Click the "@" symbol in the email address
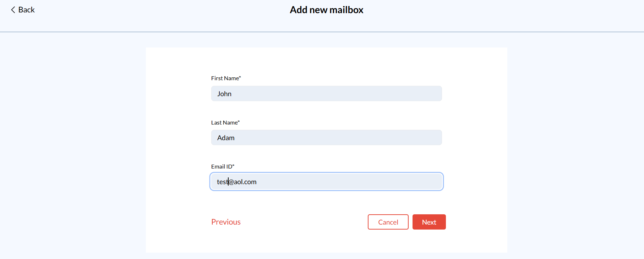The height and width of the screenshot is (259, 644). (x=231, y=182)
